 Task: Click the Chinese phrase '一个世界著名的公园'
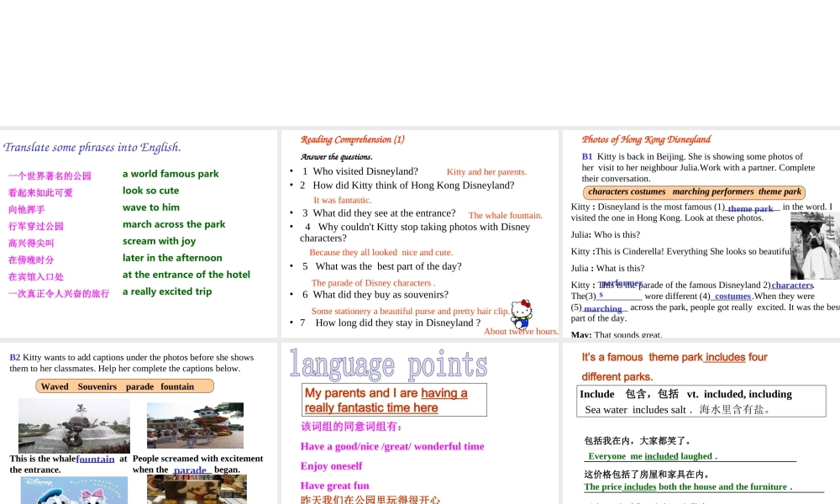click(50, 176)
